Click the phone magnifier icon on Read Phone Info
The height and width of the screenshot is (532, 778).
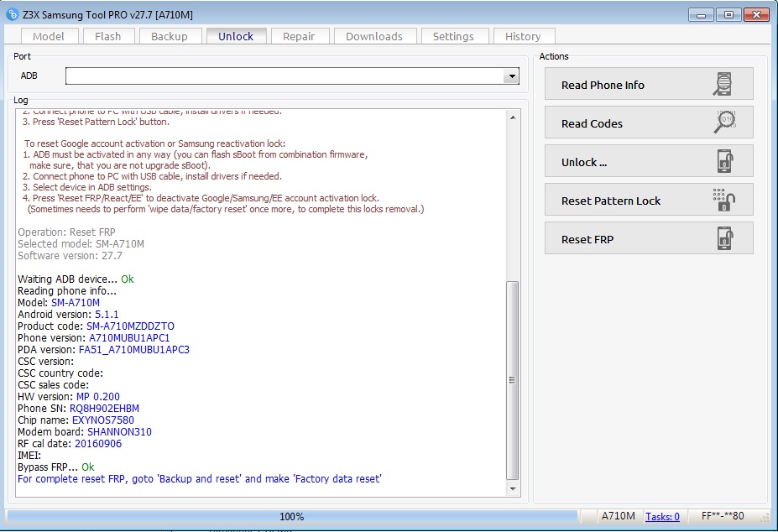tap(723, 84)
